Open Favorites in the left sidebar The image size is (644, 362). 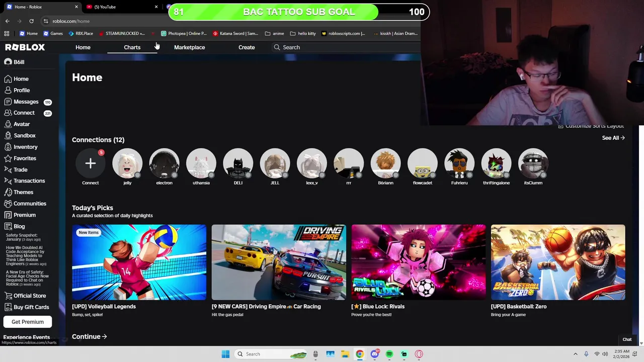click(20, 158)
